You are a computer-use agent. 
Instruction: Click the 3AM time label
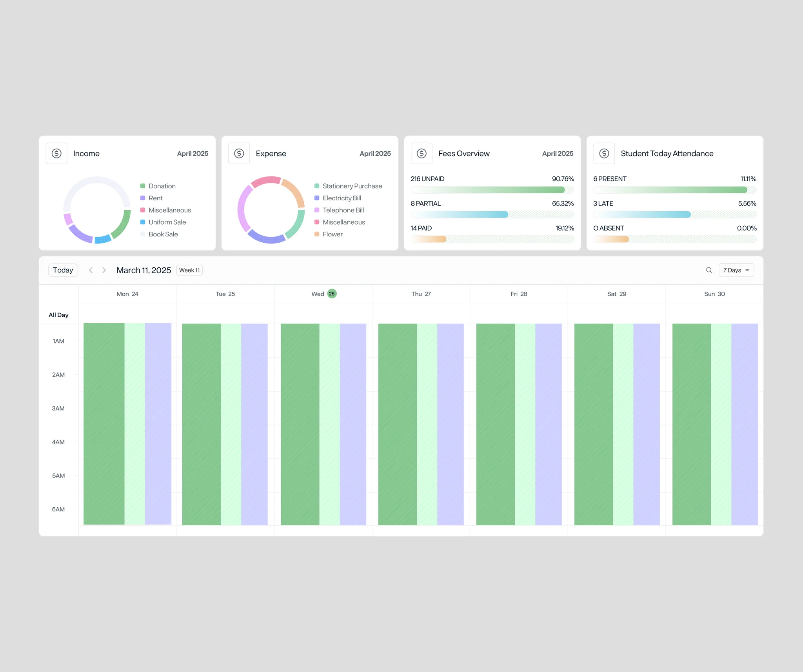coord(58,408)
